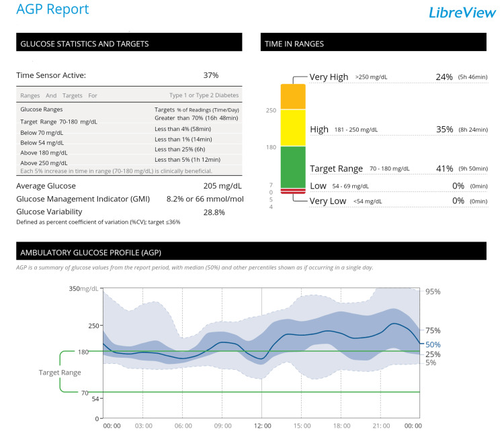Click the Above 250 mg/dL row label
Viewport: 504px width, 433px height.
(44, 163)
